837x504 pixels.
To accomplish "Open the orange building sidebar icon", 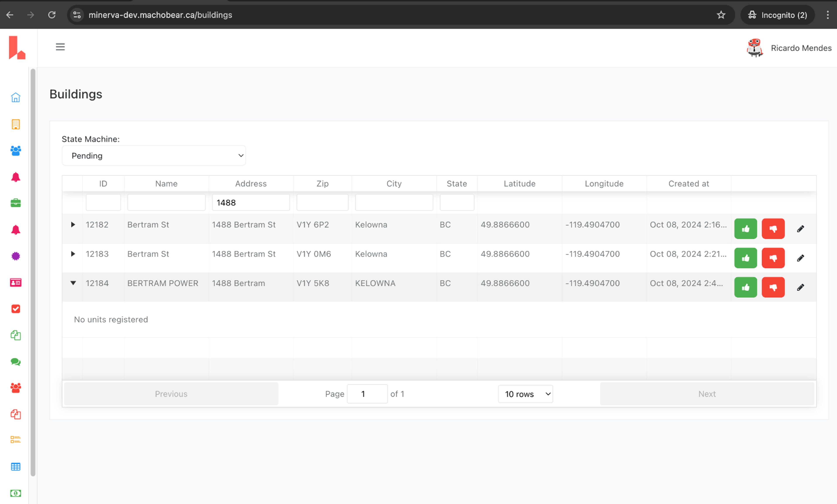I will click(16, 124).
